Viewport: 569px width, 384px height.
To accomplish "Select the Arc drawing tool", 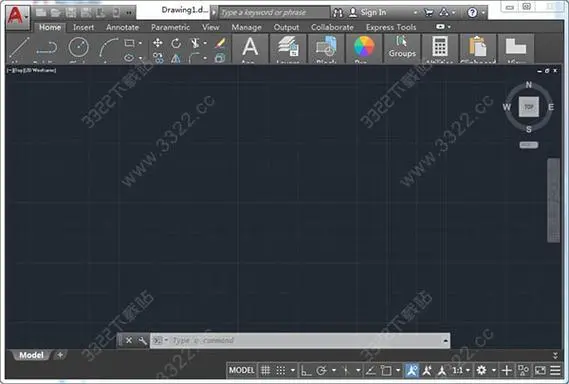I will click(x=109, y=48).
